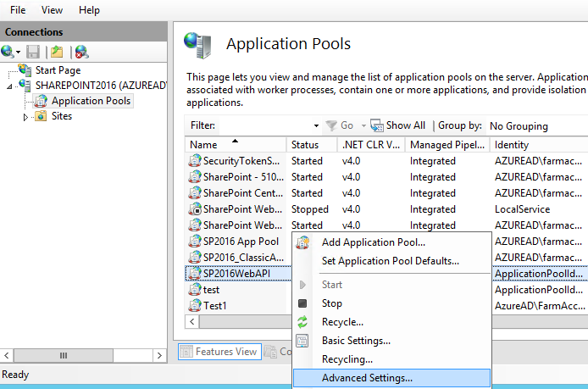Click the icon beside SecurityTokenService pool

coord(195,161)
